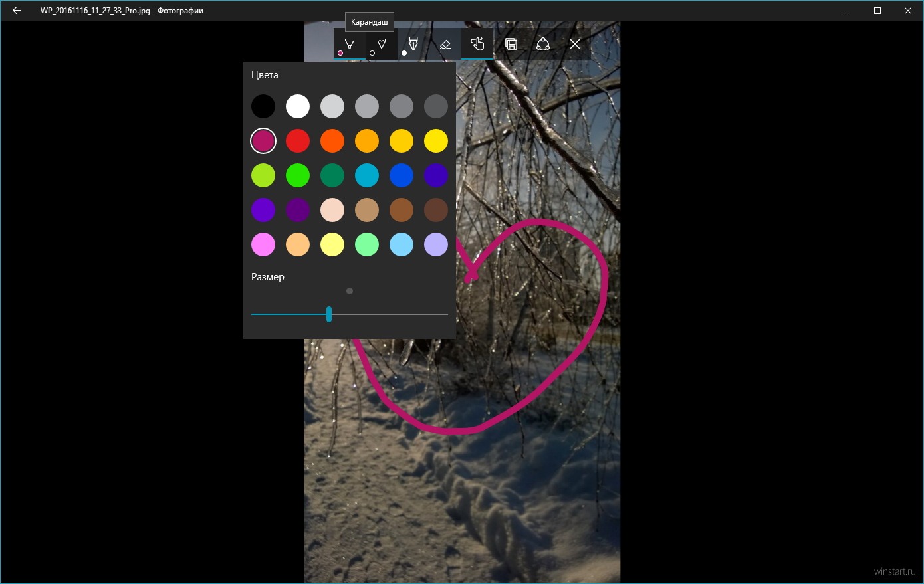The height and width of the screenshot is (584, 924).
Task: Select the lime yellow-green swatch
Action: (263, 175)
